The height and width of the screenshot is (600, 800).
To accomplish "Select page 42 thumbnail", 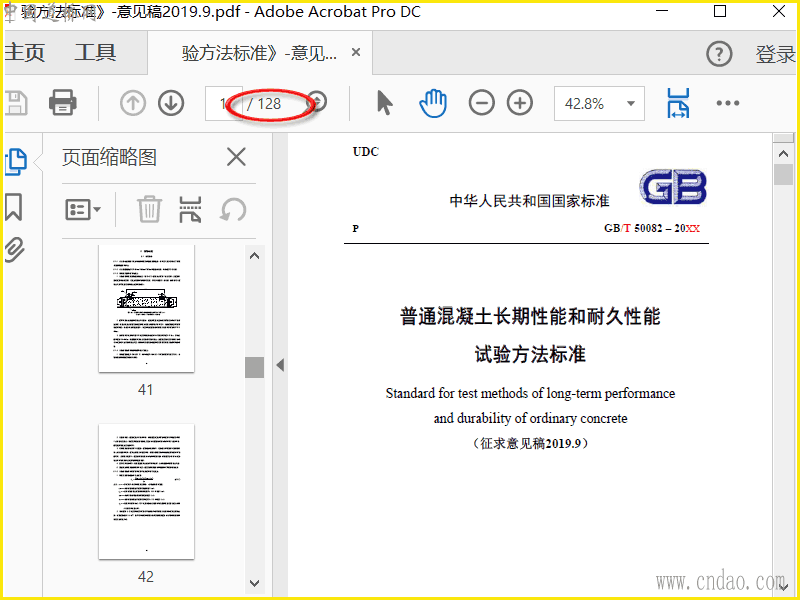I will tap(146, 491).
